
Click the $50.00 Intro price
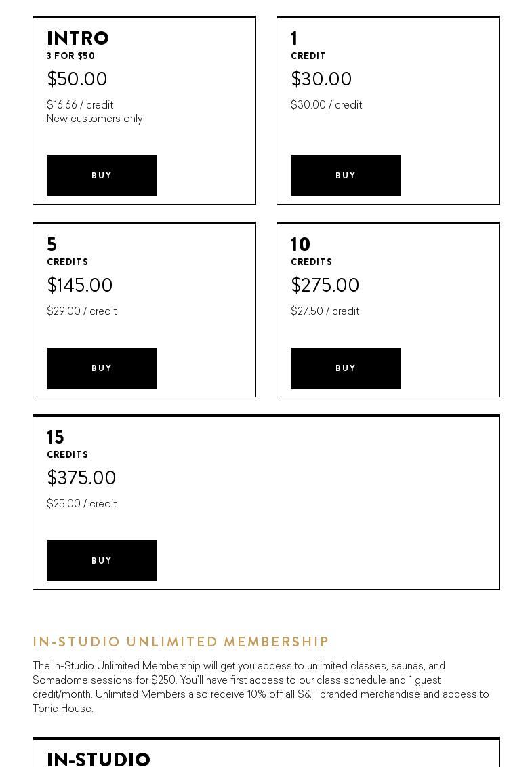coord(77,79)
